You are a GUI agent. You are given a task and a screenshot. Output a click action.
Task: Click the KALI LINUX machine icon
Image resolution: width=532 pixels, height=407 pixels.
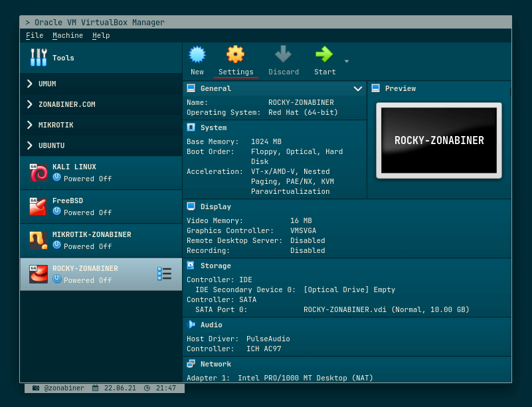38,172
